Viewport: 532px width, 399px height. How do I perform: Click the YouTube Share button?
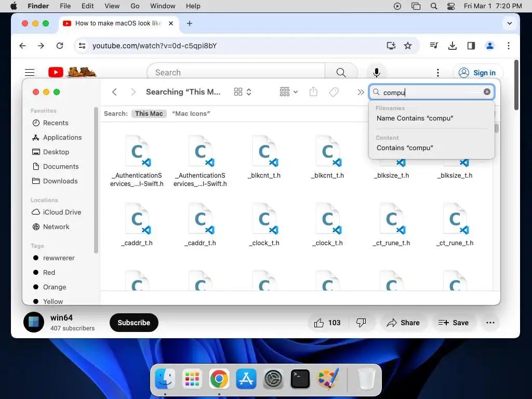pos(403,323)
